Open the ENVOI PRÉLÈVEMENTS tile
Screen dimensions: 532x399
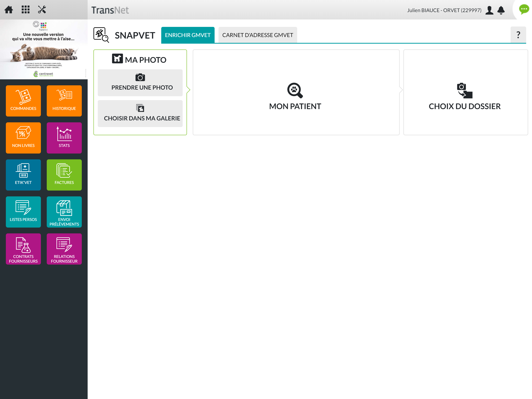64,212
